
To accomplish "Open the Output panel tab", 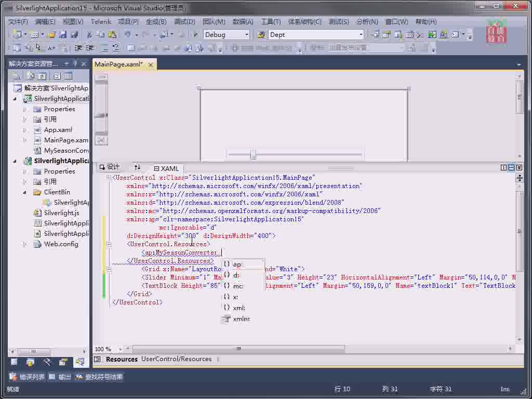I will tap(60, 377).
